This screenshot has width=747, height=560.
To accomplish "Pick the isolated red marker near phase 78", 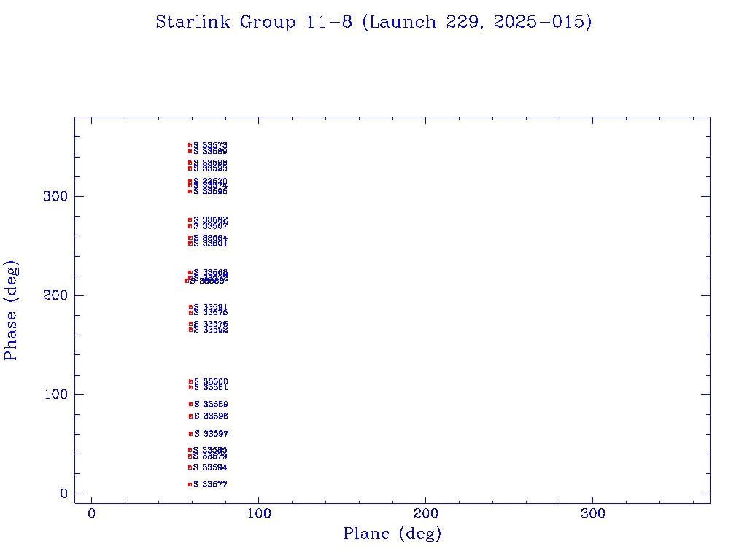I will point(190,416).
